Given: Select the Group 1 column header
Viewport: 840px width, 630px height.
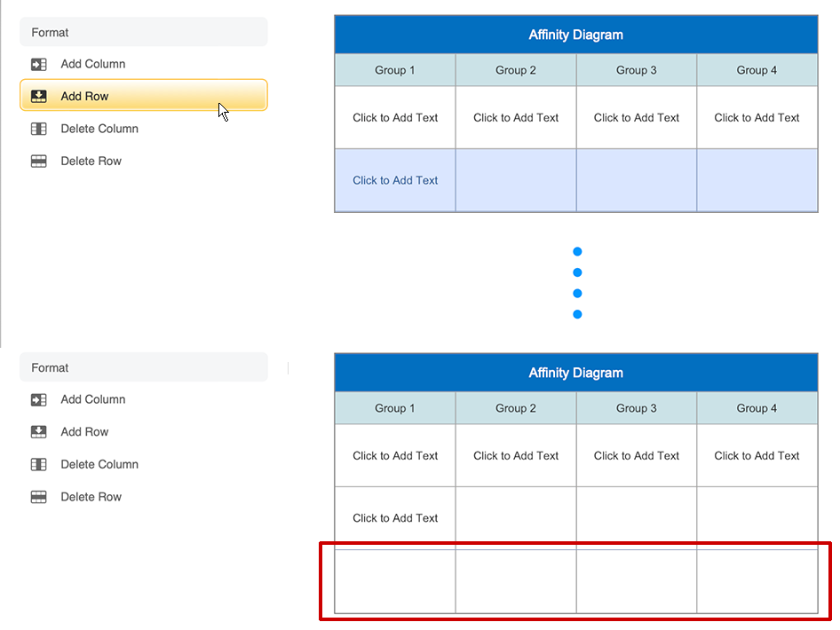Looking at the screenshot, I should [394, 69].
